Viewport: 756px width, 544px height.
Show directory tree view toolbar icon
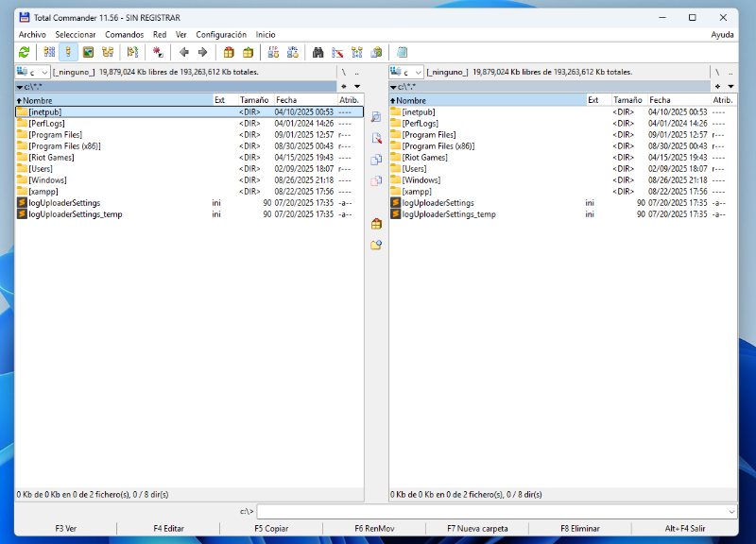pyautogui.click(x=108, y=52)
